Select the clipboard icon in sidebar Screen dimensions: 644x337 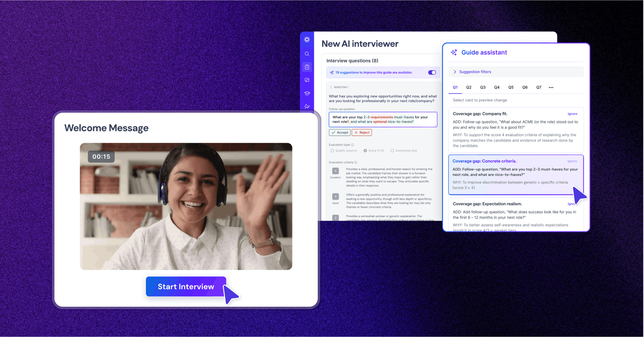pos(307,67)
